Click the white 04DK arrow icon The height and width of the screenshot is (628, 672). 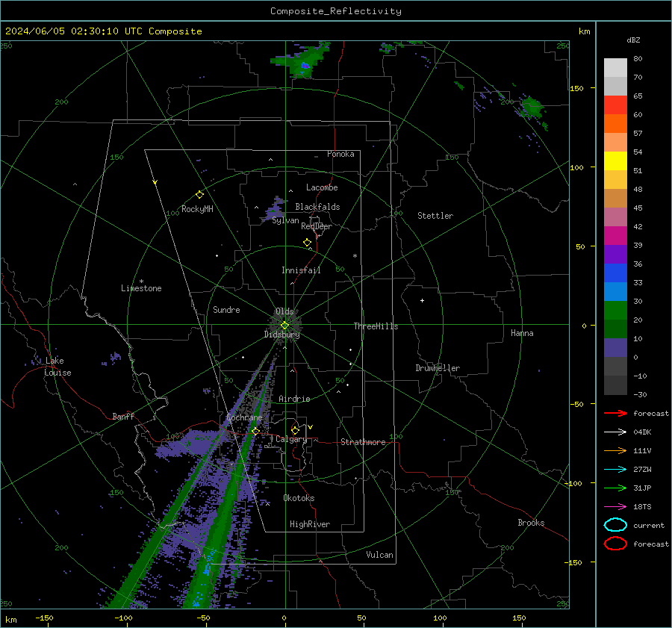[615, 432]
